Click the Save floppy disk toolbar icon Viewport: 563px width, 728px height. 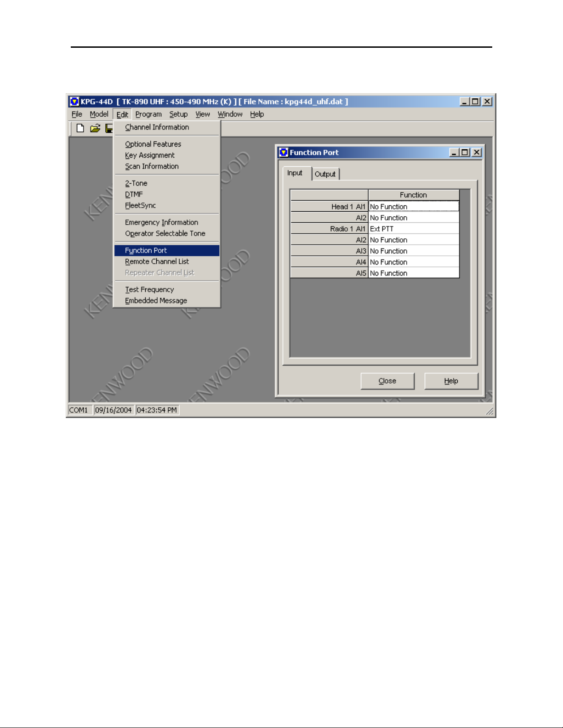[x=109, y=128]
